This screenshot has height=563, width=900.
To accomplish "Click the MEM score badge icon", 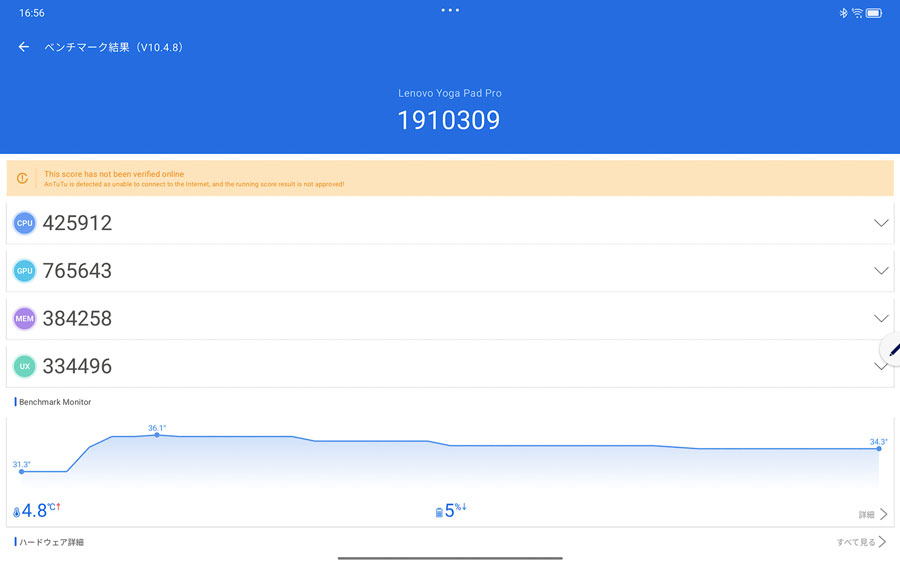I will (25, 319).
